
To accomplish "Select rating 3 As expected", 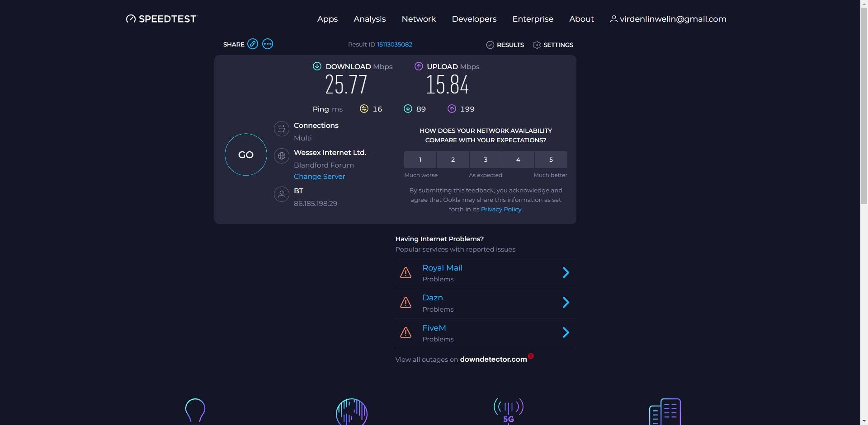I will click(x=485, y=159).
